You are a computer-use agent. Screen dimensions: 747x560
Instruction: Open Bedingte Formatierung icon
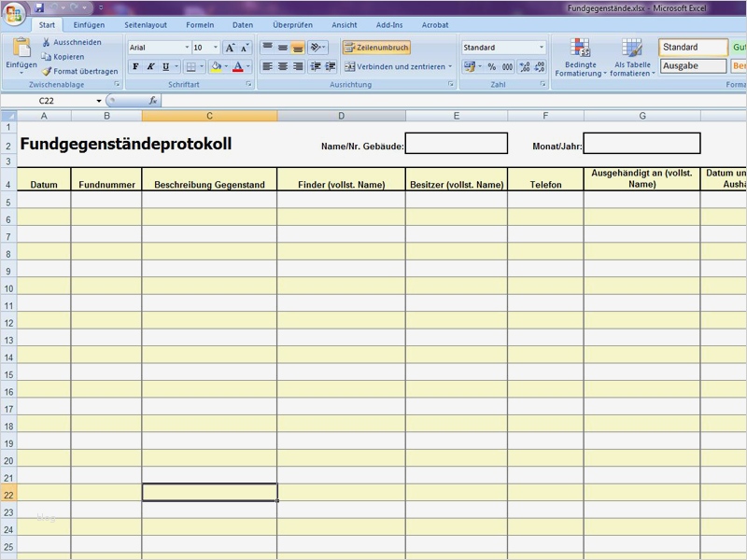(x=581, y=45)
